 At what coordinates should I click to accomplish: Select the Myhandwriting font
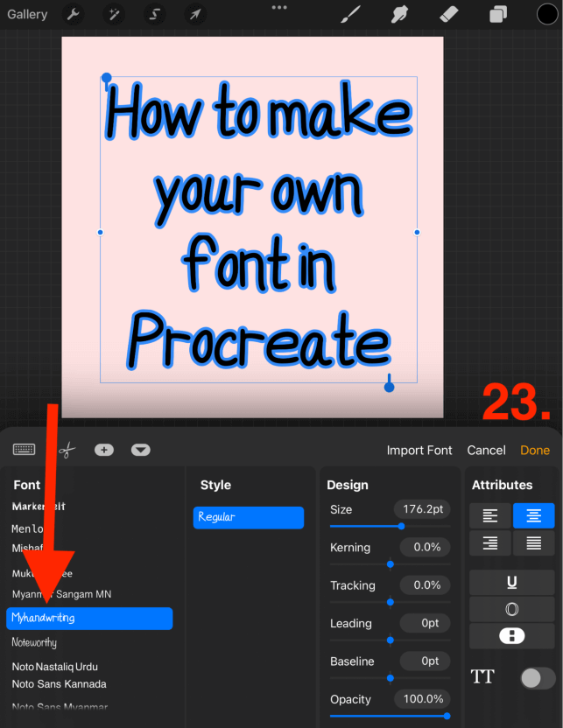pos(89,618)
